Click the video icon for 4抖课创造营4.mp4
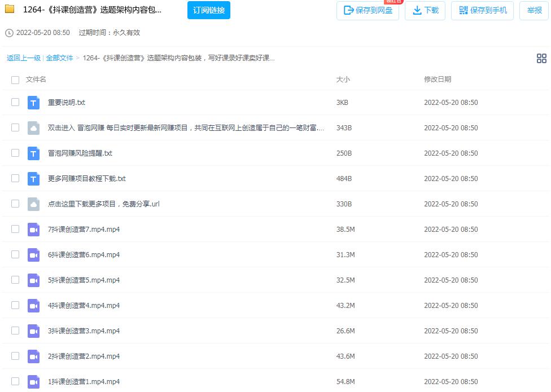The image size is (551, 392). [33, 306]
